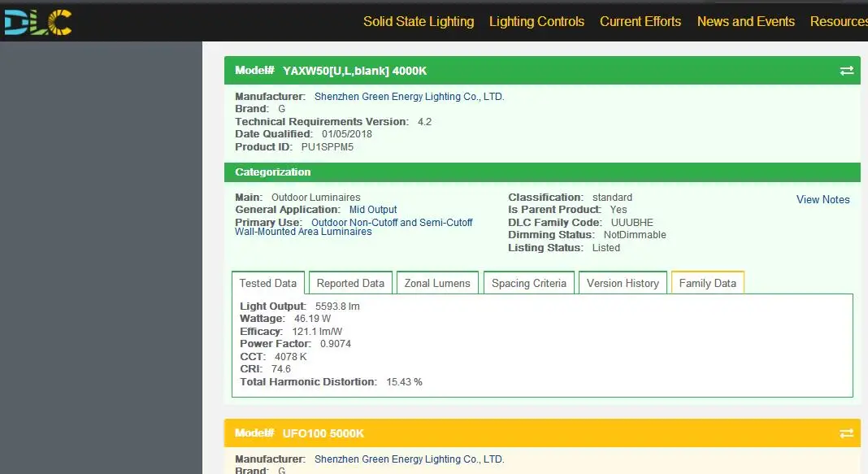Click Light Output value 5593.8 lm
Viewport: 868px width, 474px height.
tap(337, 307)
